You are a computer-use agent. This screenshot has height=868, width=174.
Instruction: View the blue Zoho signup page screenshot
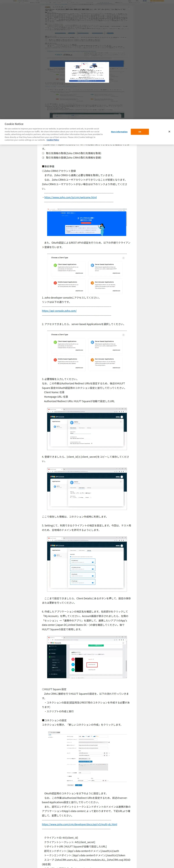[x=87, y=222]
